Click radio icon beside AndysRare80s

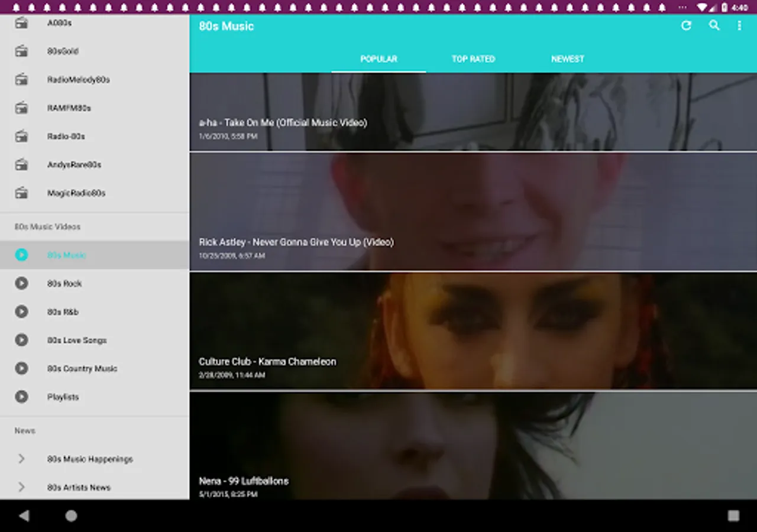(21, 165)
